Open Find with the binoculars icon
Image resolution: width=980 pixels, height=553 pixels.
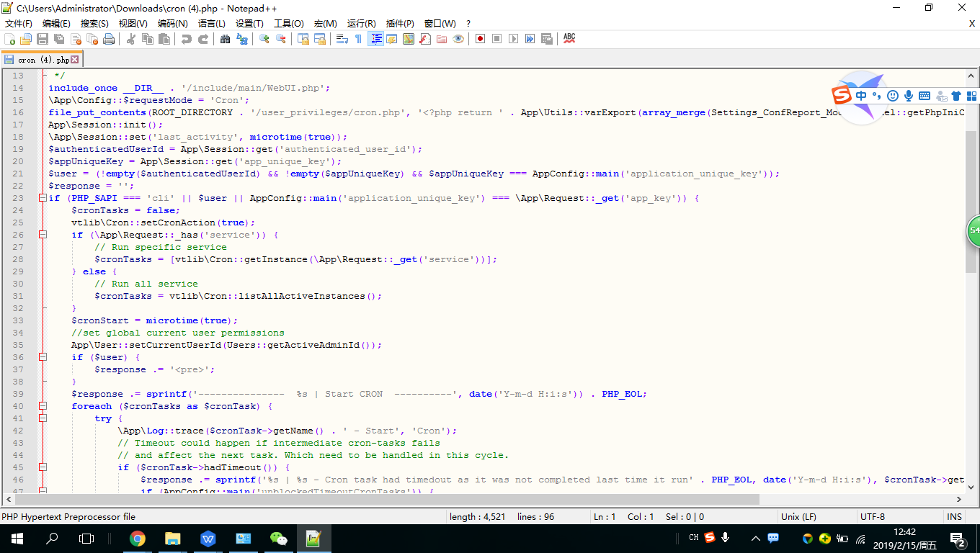click(225, 39)
